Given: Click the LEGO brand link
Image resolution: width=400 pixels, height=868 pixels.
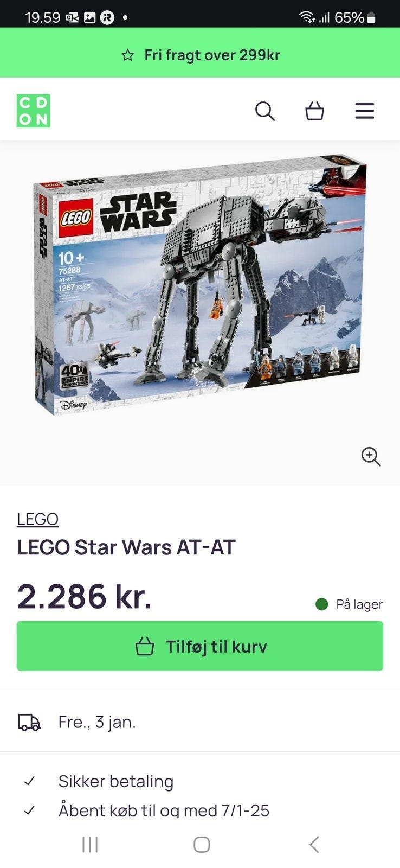Looking at the screenshot, I should 37,519.
